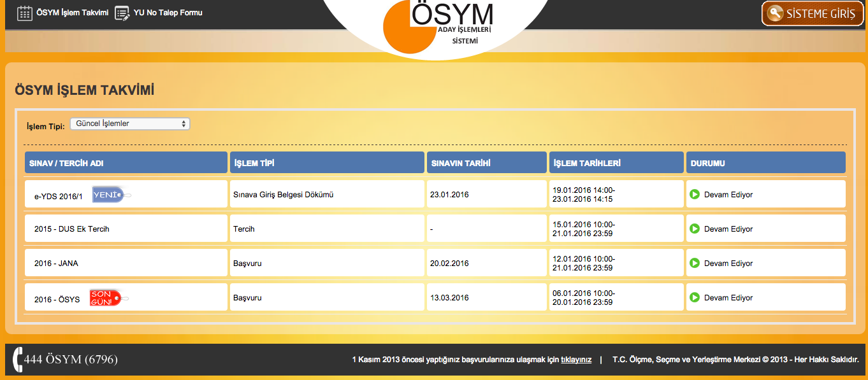This screenshot has height=380, width=868.
Task: Click the green status icon in 2016 - ÖSYS row
Action: point(695,297)
